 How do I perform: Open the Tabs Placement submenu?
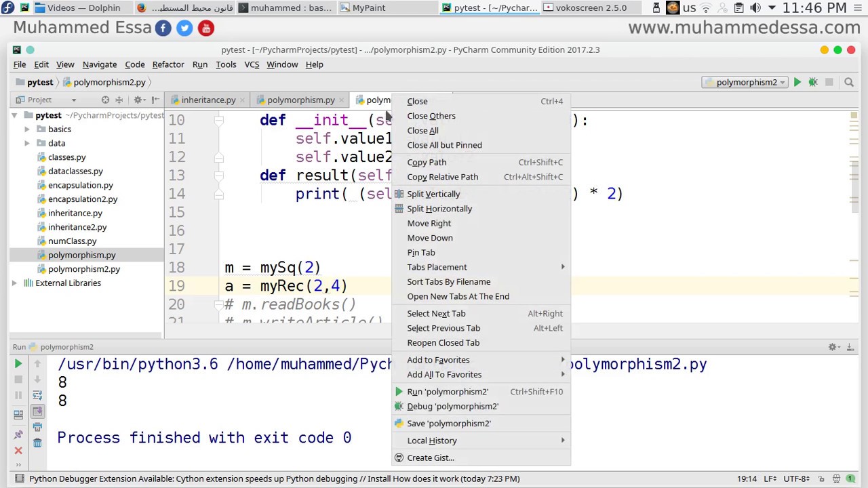pyautogui.click(x=481, y=267)
